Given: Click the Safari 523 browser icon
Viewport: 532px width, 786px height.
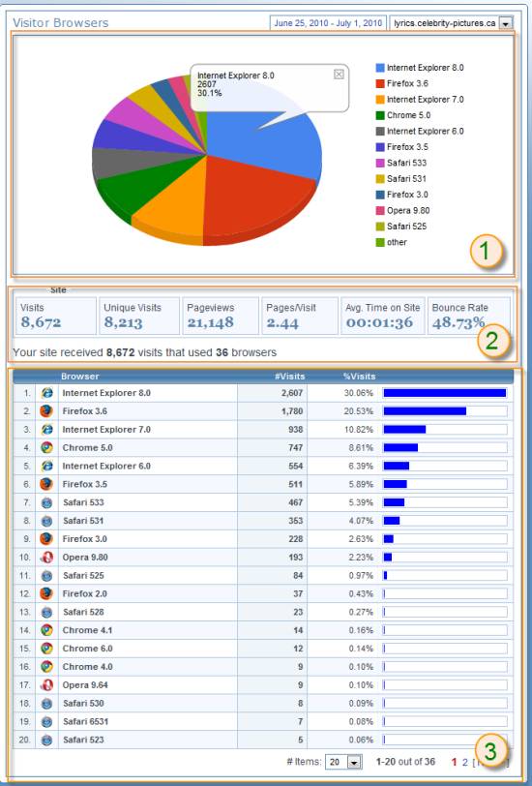Looking at the screenshot, I should pyautogui.click(x=46, y=740).
